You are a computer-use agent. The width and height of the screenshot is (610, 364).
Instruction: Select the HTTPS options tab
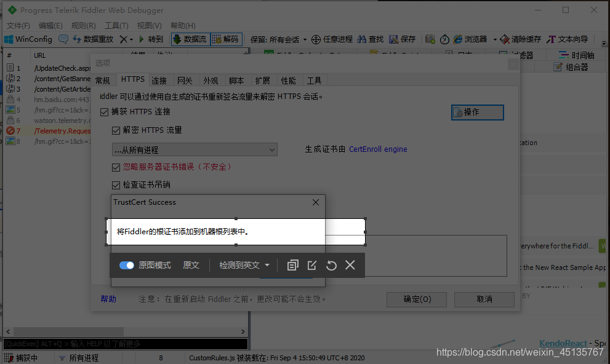pos(133,79)
